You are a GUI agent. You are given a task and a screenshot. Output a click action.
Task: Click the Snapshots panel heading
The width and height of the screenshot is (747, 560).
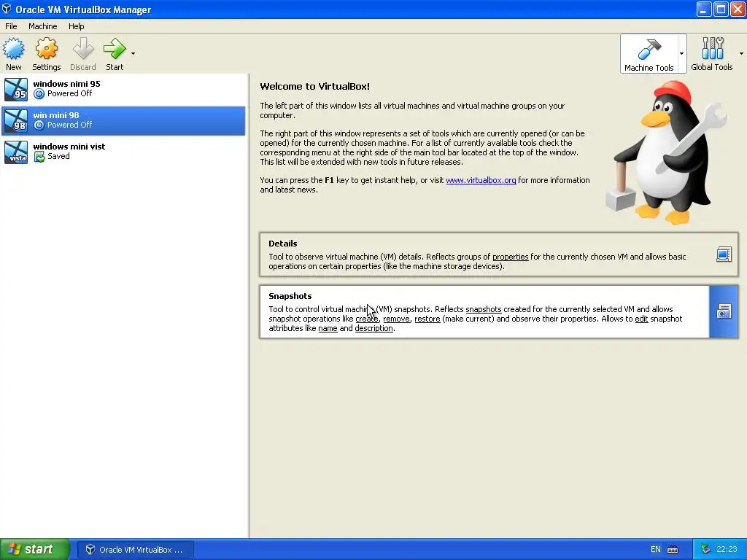[x=290, y=296]
